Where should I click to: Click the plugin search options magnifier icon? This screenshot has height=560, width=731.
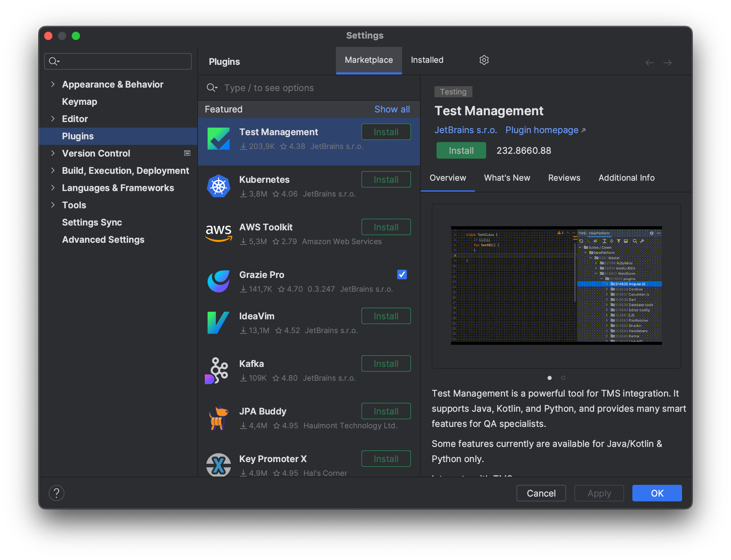(212, 88)
